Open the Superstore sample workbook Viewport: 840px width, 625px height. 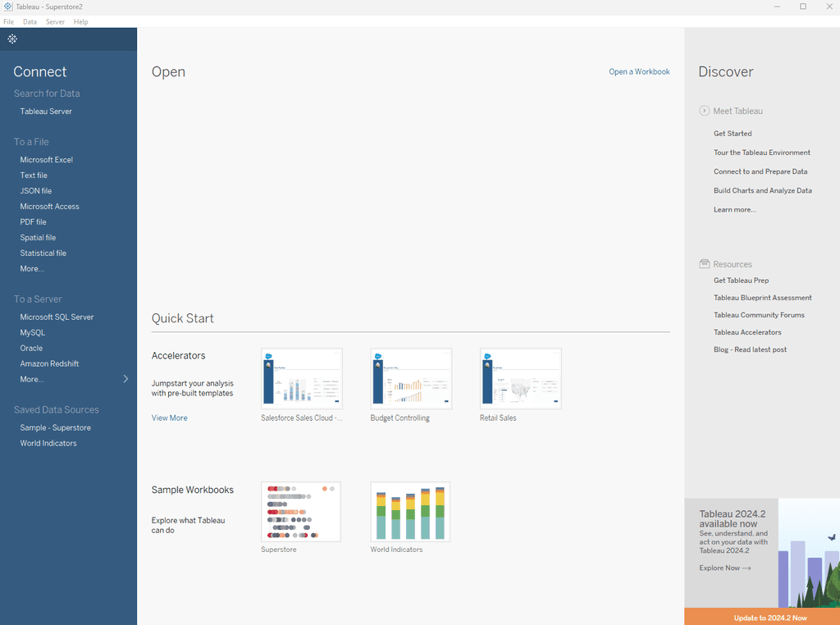(x=301, y=512)
